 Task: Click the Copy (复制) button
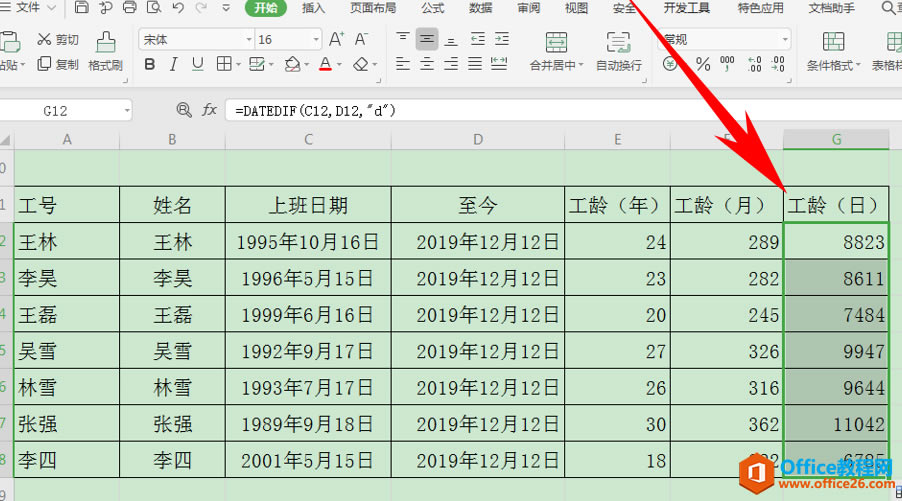click(58, 64)
